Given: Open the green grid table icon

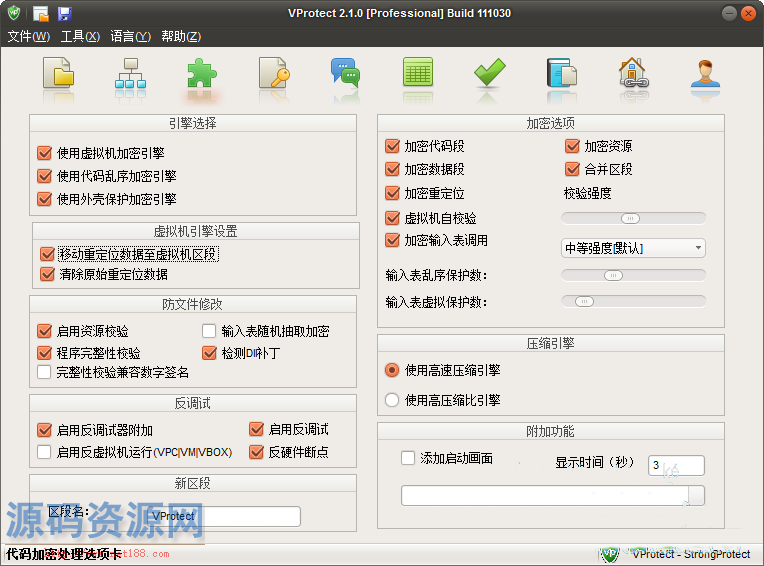Looking at the screenshot, I should tap(418, 73).
